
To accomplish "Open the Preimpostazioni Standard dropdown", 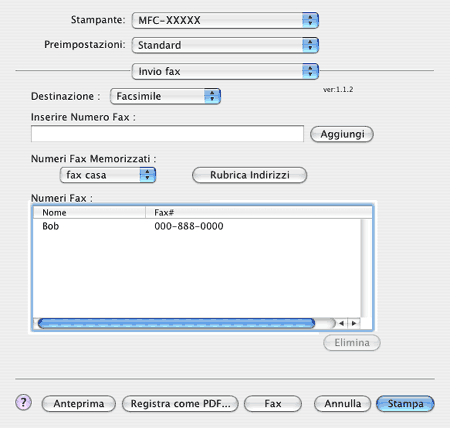I will [x=225, y=45].
